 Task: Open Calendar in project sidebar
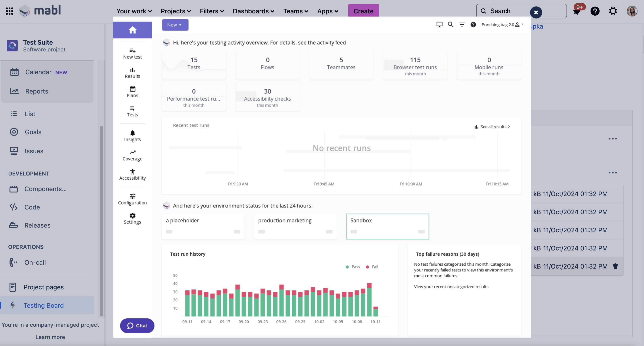coord(47,72)
